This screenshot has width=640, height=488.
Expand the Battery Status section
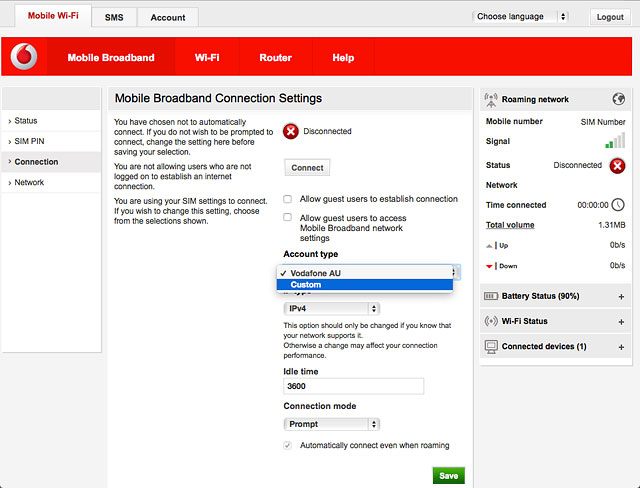click(x=621, y=297)
